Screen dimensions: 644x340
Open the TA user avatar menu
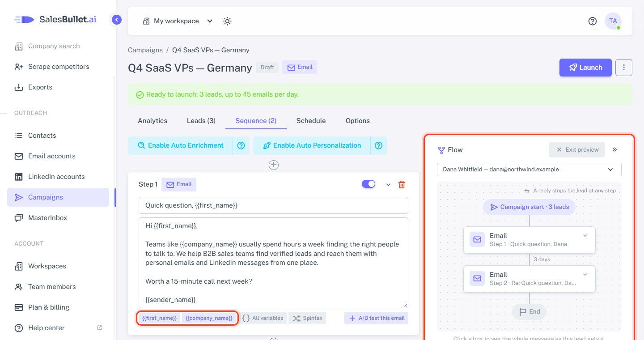point(613,21)
